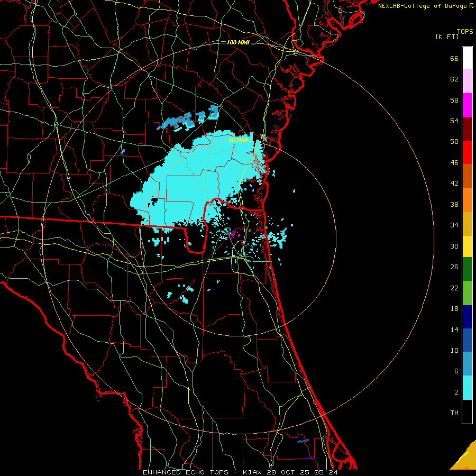Click the 6 legend value
Image resolution: width=476 pixels, height=476 pixels.
(x=456, y=371)
